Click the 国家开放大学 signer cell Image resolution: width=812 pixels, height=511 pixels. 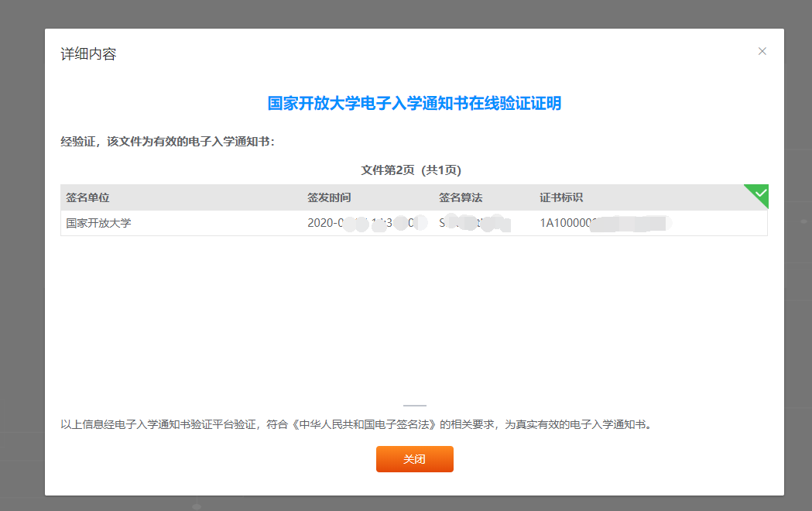tap(98, 223)
